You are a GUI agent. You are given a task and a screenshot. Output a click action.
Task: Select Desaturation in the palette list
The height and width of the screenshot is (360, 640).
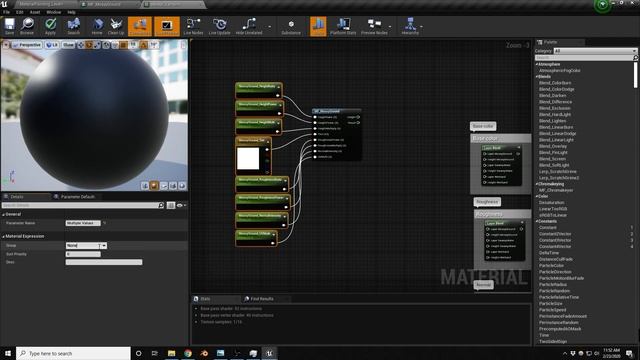pyautogui.click(x=551, y=202)
